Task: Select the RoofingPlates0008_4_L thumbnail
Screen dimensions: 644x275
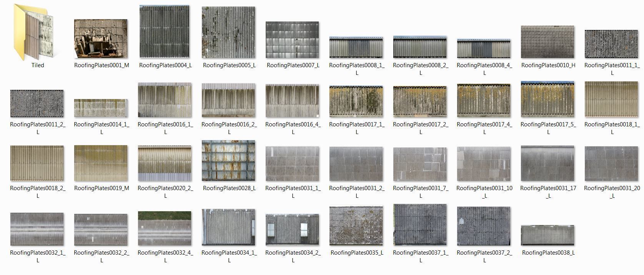Action: (484, 48)
